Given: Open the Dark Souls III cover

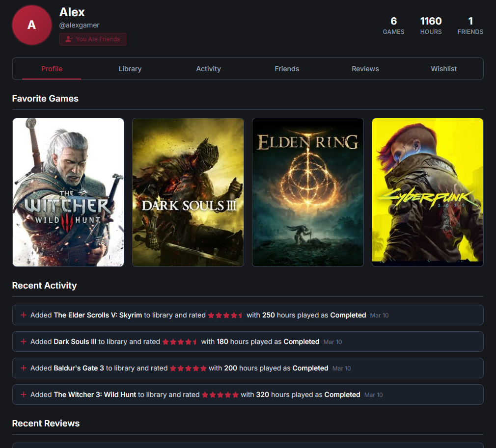Looking at the screenshot, I should 188,192.
